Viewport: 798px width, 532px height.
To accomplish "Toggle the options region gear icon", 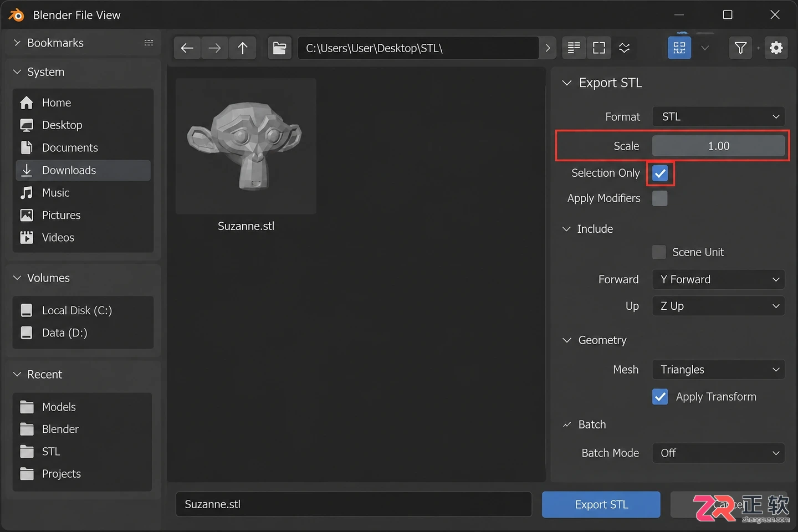I will click(x=776, y=48).
